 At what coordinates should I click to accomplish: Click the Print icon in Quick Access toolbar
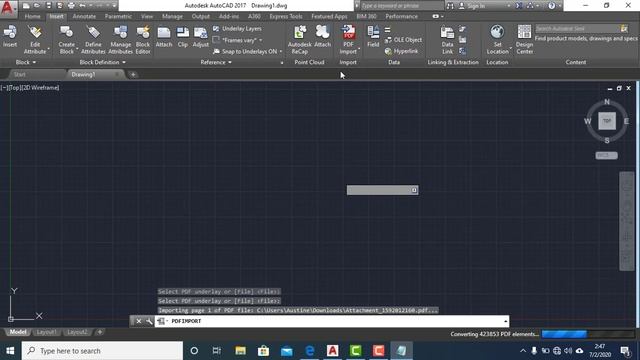(71, 5)
